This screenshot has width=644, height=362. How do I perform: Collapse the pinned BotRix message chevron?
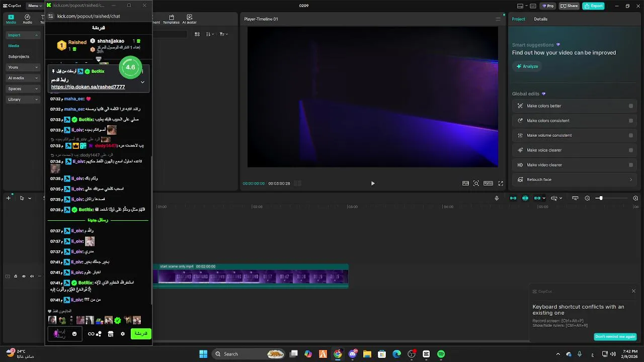pos(142,82)
